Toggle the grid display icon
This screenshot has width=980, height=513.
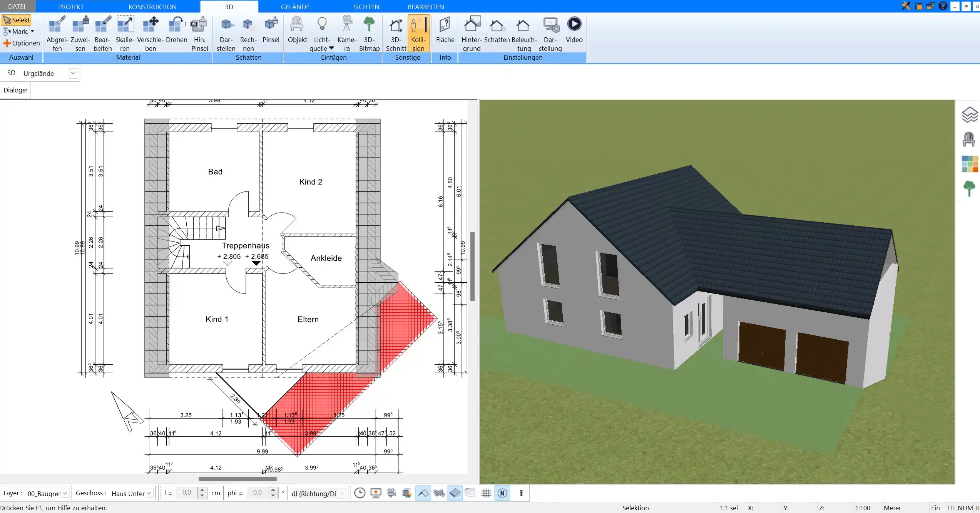(x=486, y=493)
